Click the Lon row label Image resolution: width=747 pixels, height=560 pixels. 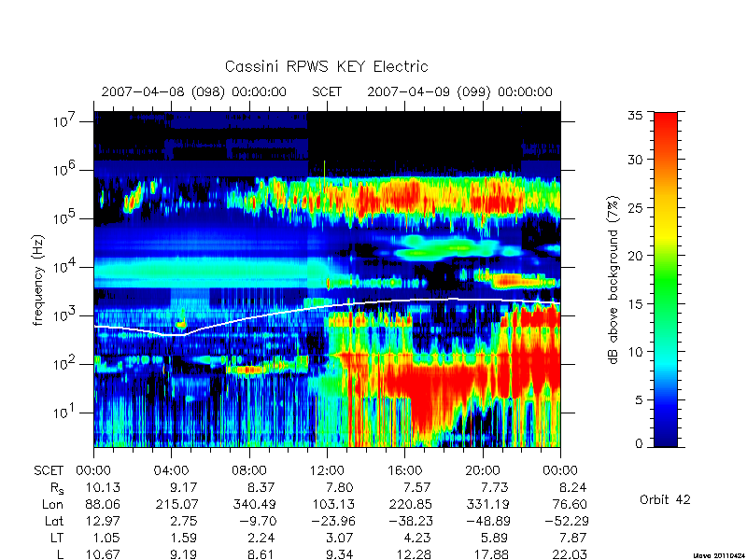tap(52, 504)
